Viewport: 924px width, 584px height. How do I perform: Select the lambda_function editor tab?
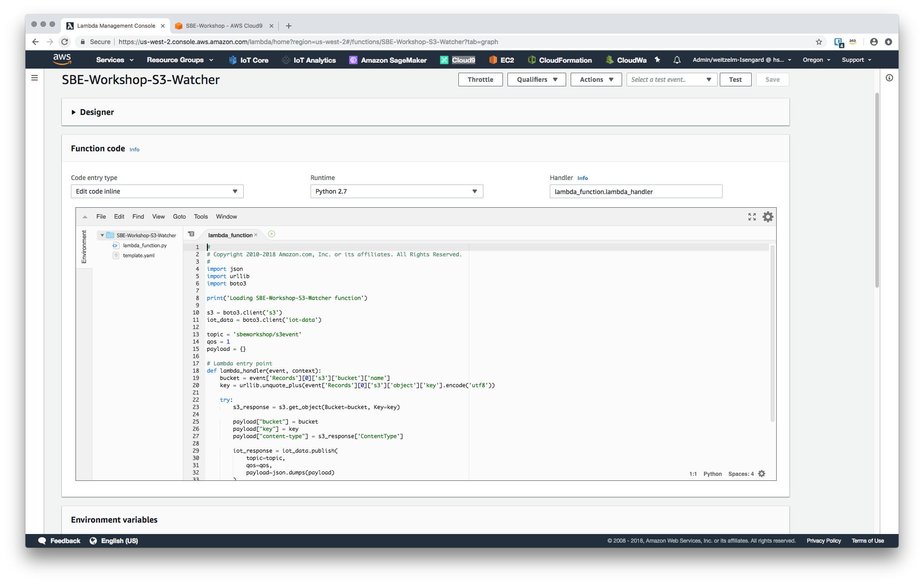[230, 235]
